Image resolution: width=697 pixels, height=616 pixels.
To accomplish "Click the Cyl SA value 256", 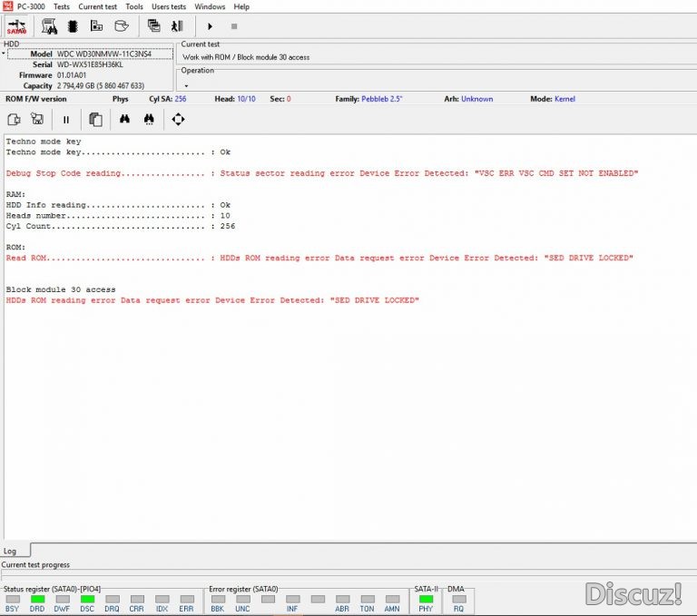I will pyautogui.click(x=181, y=99).
